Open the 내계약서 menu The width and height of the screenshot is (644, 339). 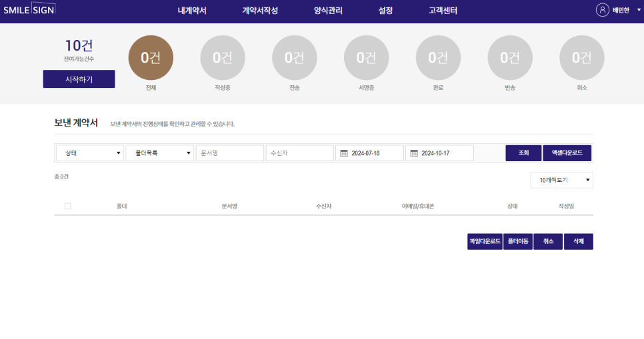pos(192,11)
